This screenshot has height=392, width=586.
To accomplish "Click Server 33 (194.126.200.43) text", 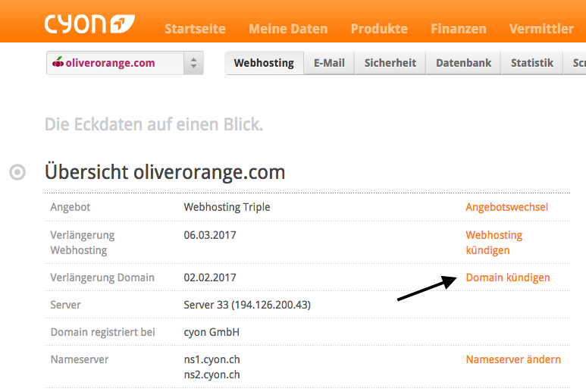I will tap(247, 305).
